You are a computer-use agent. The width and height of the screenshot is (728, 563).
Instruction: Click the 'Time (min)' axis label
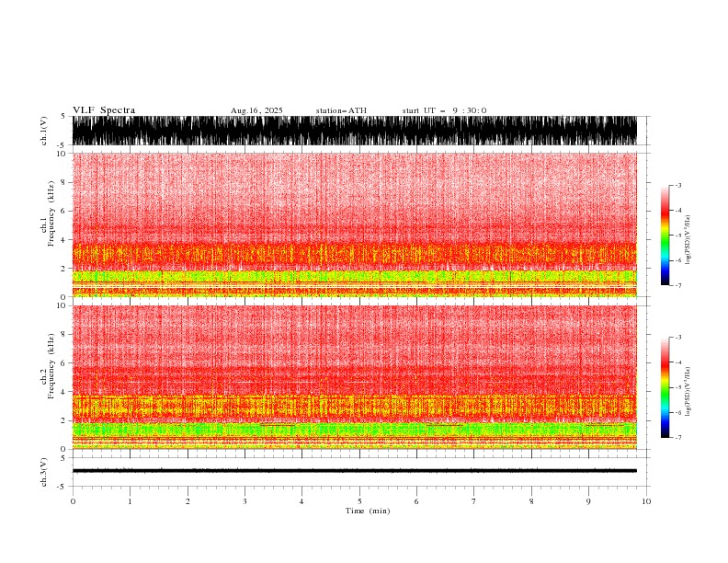click(368, 511)
